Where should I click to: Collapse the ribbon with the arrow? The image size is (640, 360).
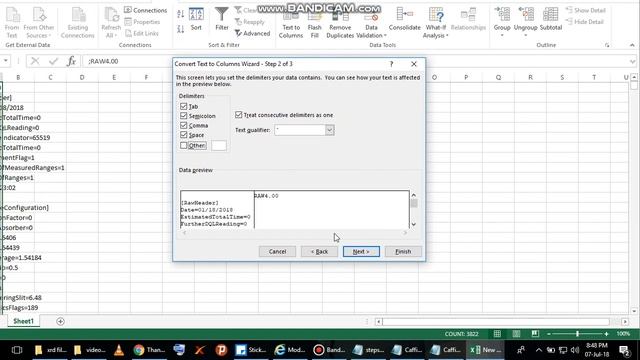[x=632, y=45]
